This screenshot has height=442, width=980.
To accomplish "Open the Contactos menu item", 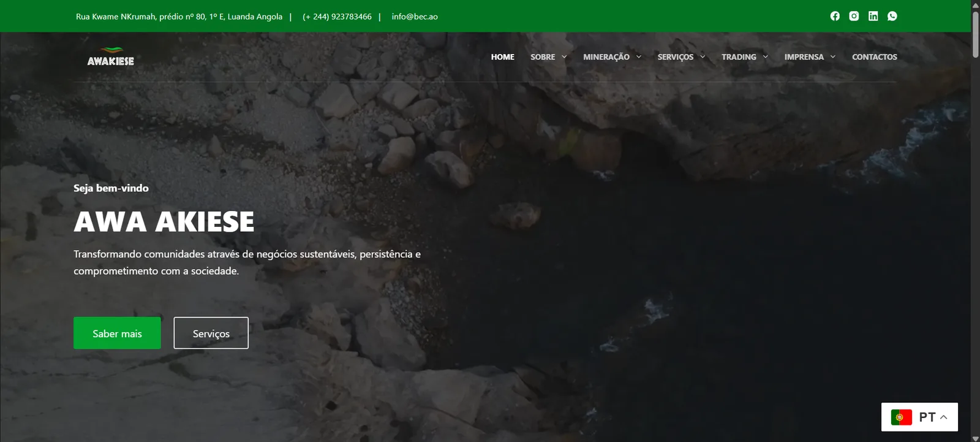I will click(874, 57).
